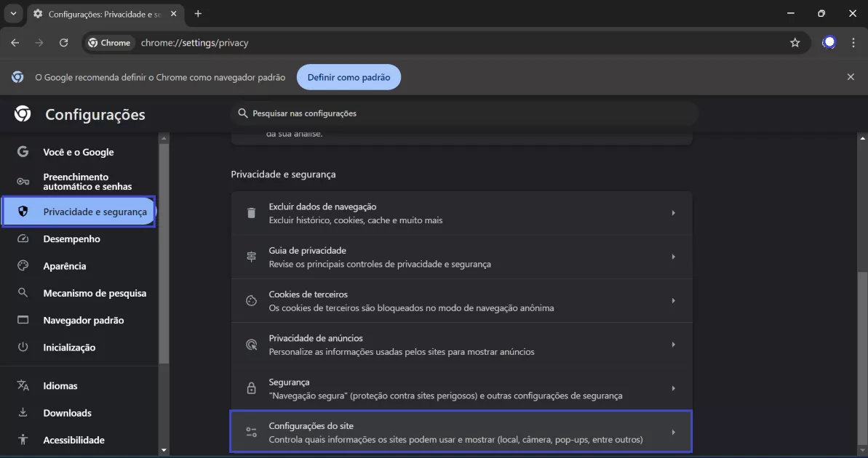
Task: Click the trash icon beside Excluir dados de navegação
Action: click(x=251, y=212)
